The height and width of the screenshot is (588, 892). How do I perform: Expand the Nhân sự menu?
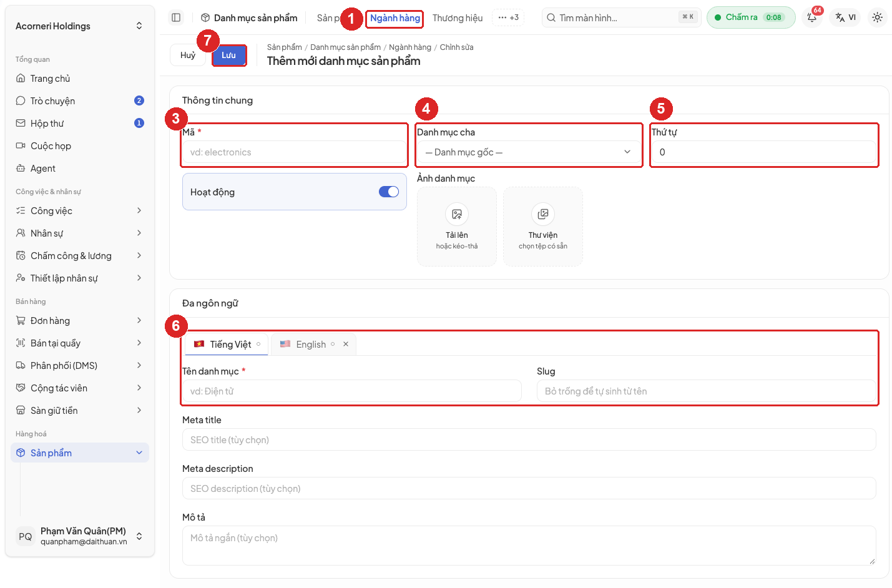(x=80, y=233)
